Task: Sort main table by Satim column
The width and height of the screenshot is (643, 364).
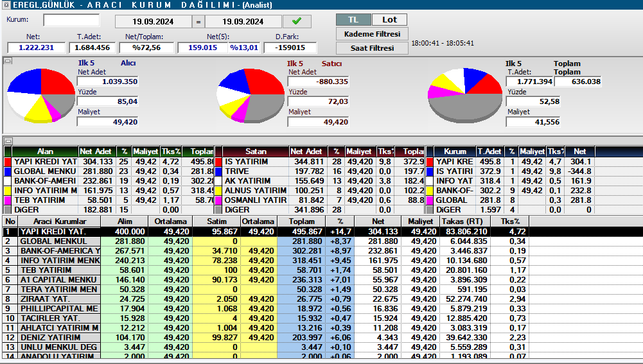Action: [x=216, y=221]
